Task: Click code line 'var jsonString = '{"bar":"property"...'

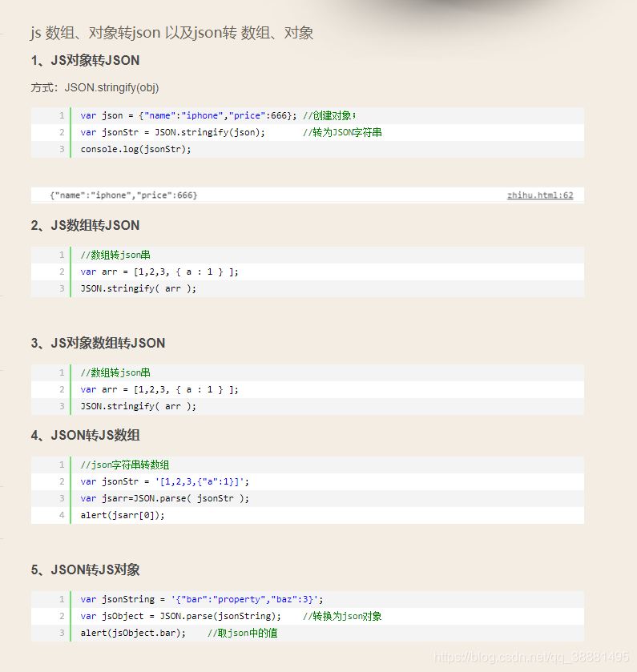Action: [x=201, y=600]
